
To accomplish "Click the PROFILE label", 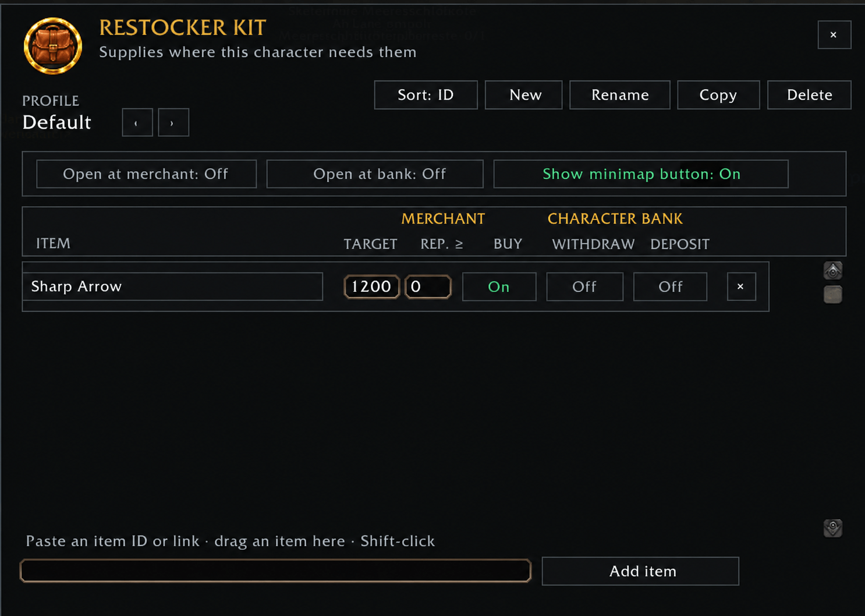I will click(x=51, y=101).
